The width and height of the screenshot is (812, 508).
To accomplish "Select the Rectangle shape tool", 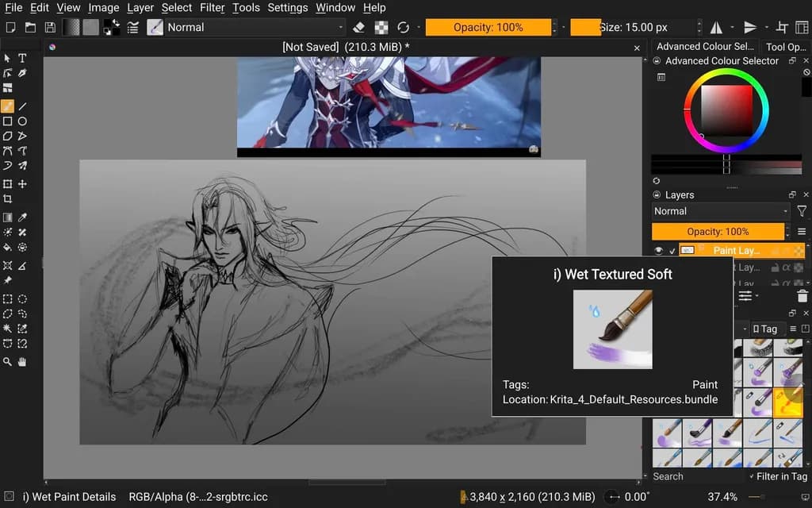I will pyautogui.click(x=7, y=121).
